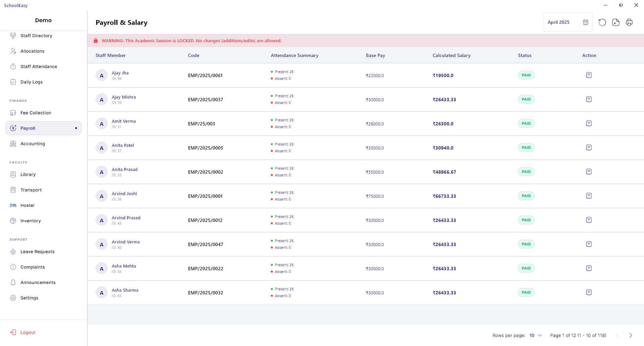Screen dimensions: 644x346
Task: Open Daily Logs in sidebar
Action: [43, 82]
